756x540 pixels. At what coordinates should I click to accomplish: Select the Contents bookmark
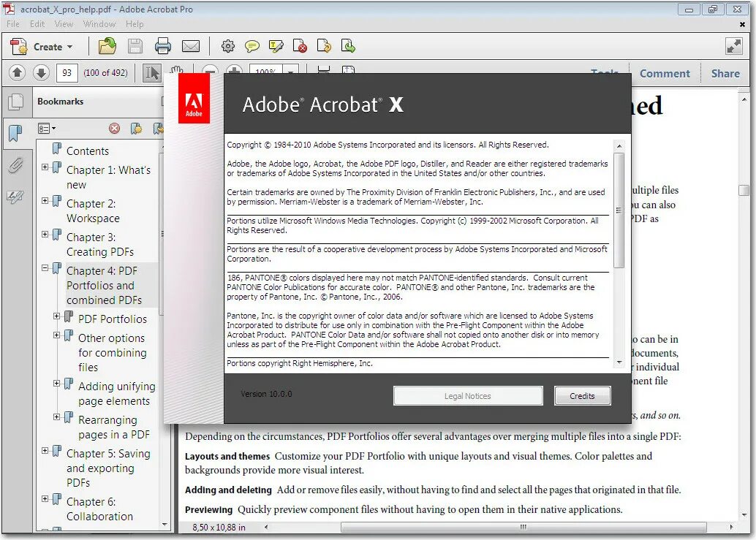click(88, 151)
